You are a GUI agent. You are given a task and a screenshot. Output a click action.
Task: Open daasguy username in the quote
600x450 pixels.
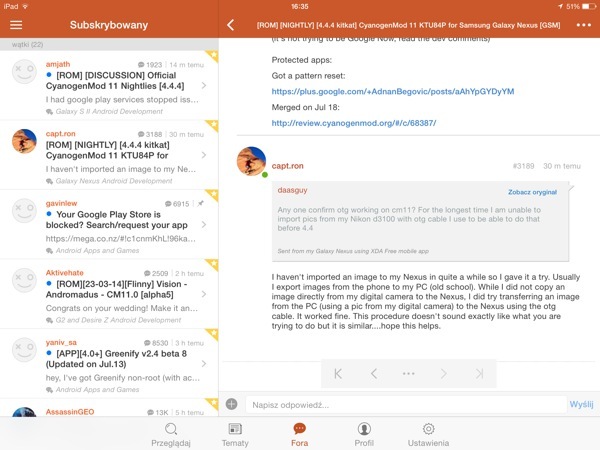tap(292, 190)
